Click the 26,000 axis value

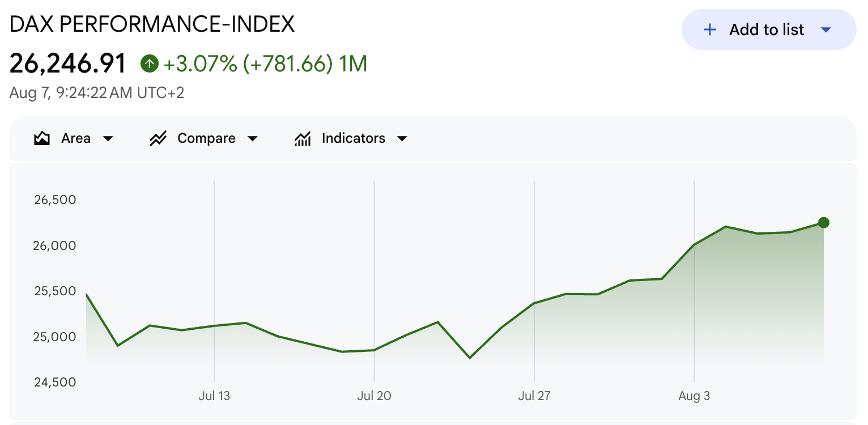(x=55, y=245)
